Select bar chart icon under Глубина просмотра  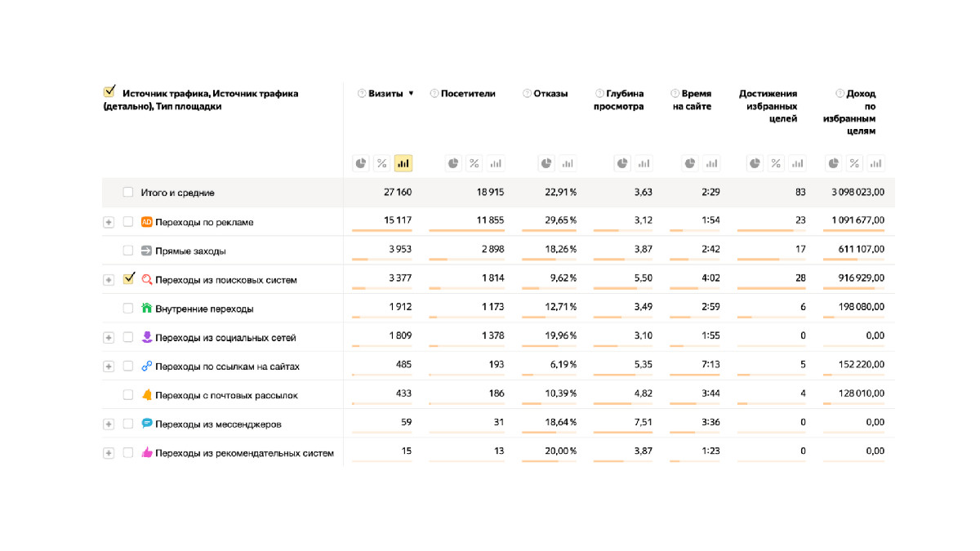tap(644, 164)
